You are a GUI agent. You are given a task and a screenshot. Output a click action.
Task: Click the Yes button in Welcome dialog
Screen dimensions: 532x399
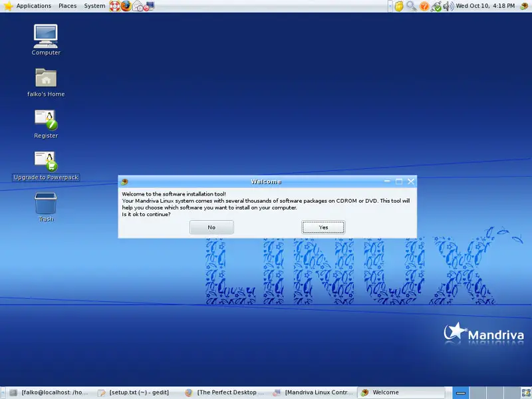[x=323, y=227]
